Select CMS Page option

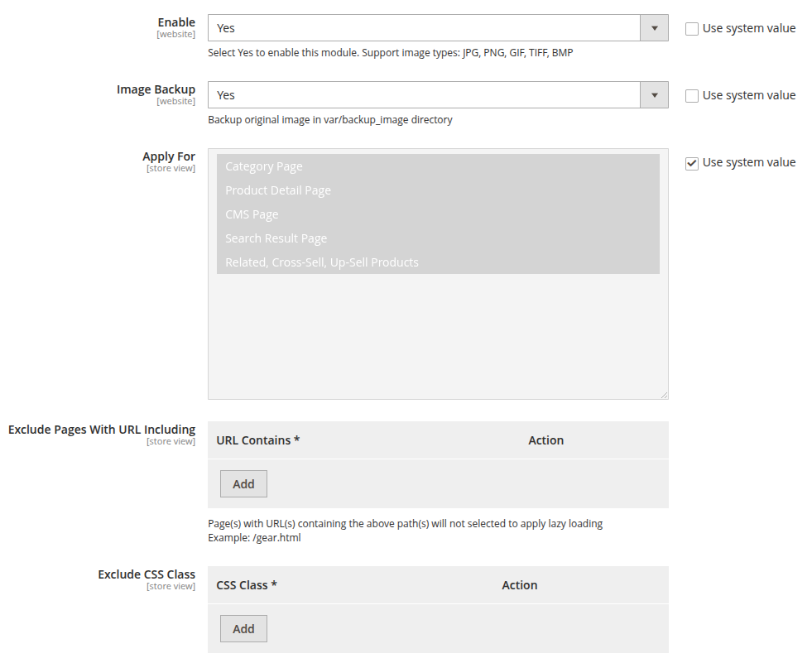click(252, 214)
